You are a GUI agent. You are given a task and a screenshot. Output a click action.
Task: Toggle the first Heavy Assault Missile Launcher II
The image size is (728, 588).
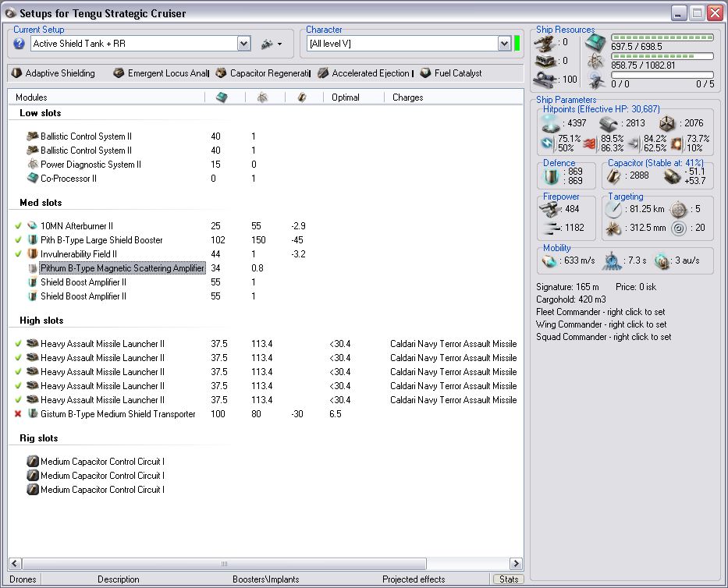point(18,344)
